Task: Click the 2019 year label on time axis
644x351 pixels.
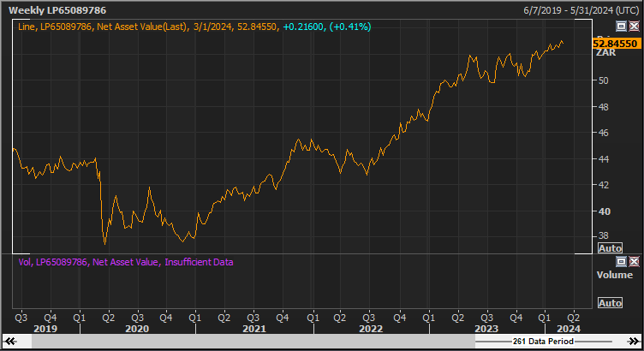Action: [45, 329]
